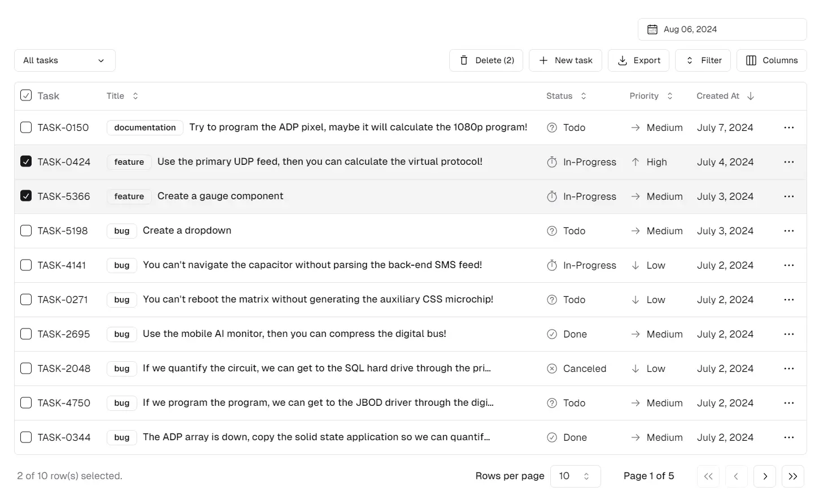
Task: Delete the 2 selected tasks
Action: 486,60
